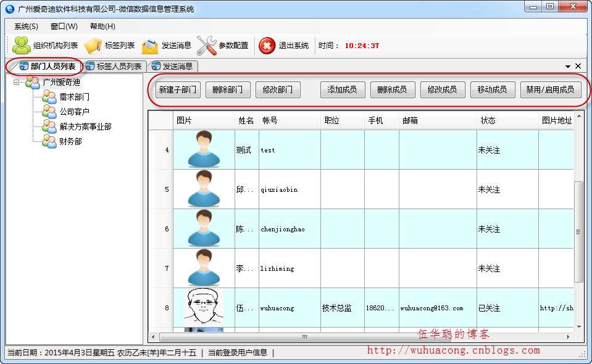Click the 禁用/启用成员 button

[551, 90]
